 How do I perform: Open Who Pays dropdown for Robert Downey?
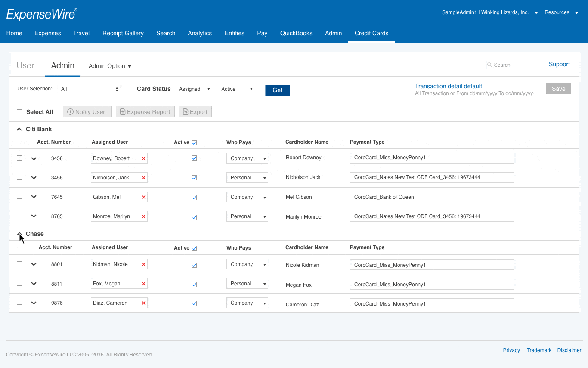pyautogui.click(x=247, y=158)
